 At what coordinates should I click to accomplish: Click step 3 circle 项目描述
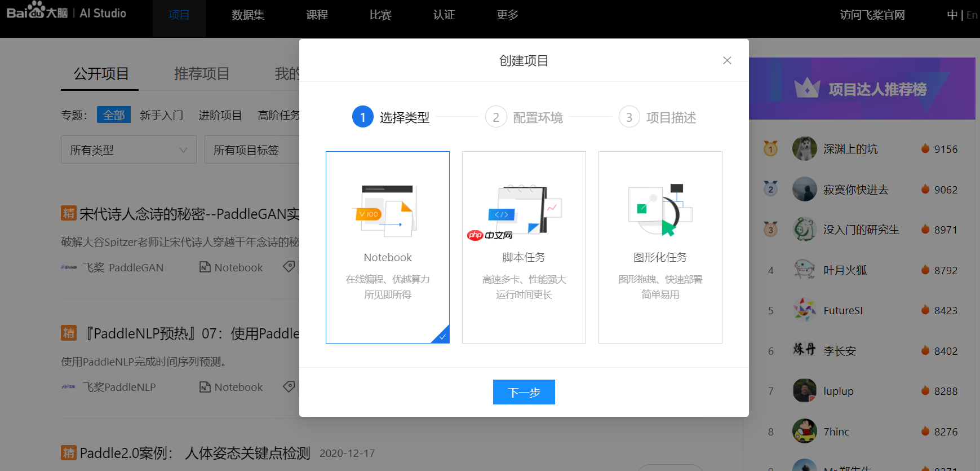point(629,117)
